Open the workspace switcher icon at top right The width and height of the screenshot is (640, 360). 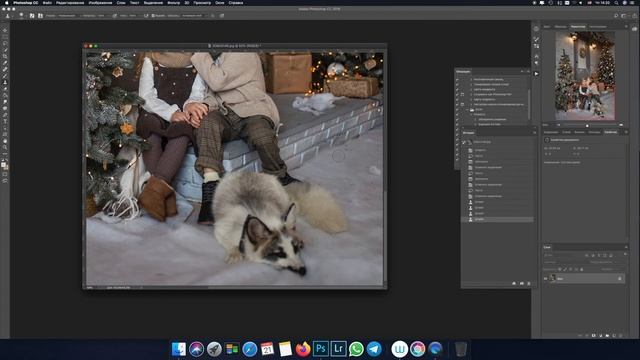coord(624,16)
